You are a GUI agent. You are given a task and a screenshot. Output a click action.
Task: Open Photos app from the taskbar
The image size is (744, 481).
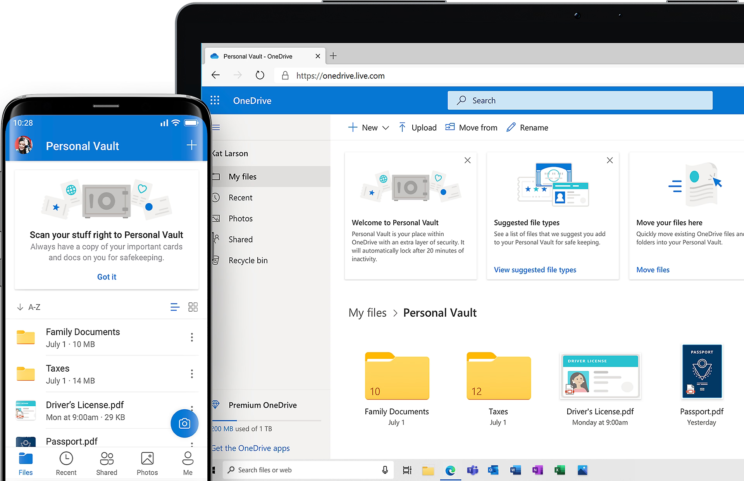[x=582, y=470]
